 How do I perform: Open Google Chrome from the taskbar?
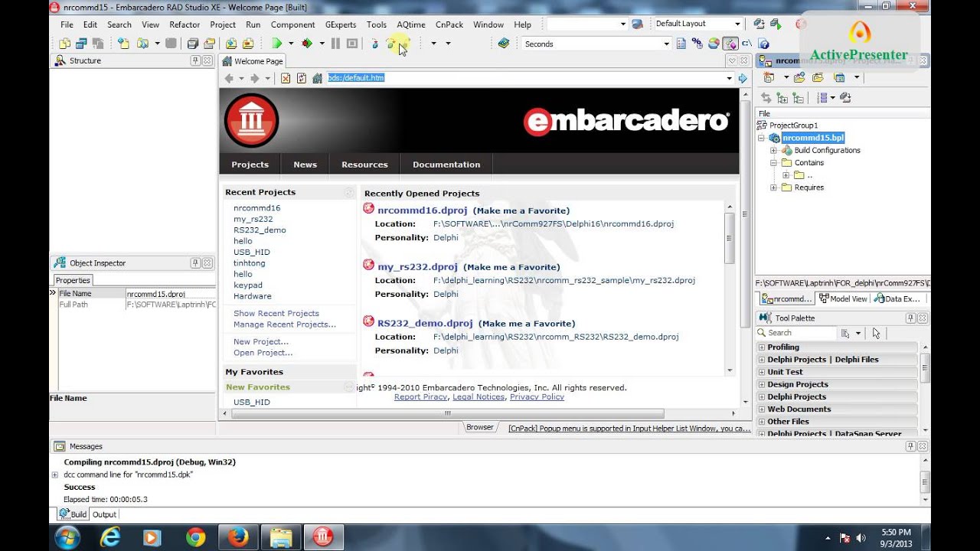pos(196,538)
